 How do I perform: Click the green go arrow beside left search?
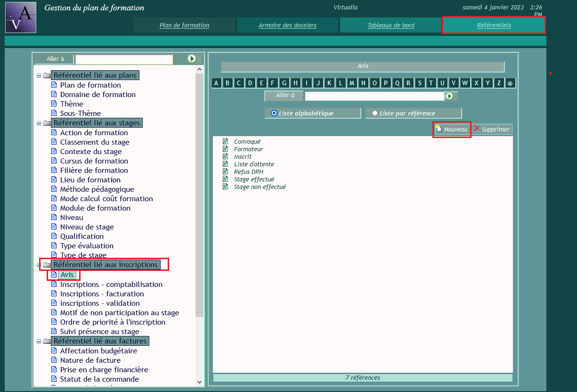tap(192, 58)
